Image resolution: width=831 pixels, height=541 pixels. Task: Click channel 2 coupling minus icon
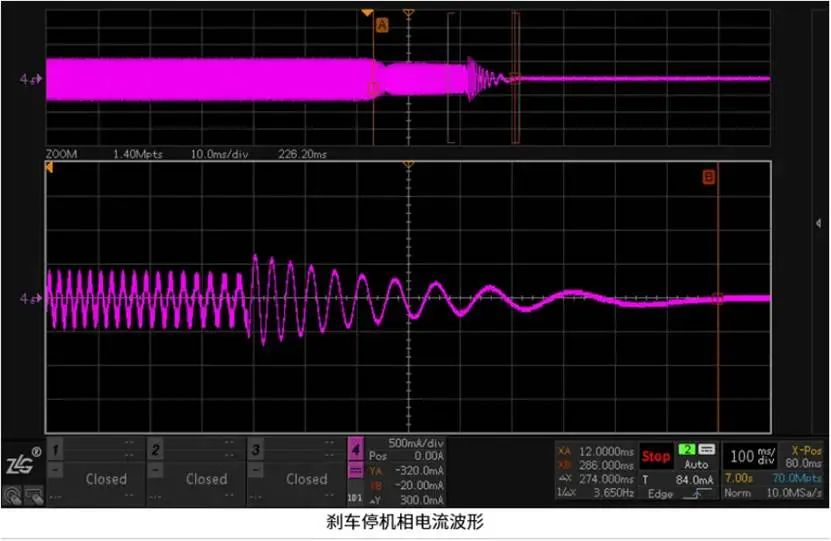(x=155, y=470)
